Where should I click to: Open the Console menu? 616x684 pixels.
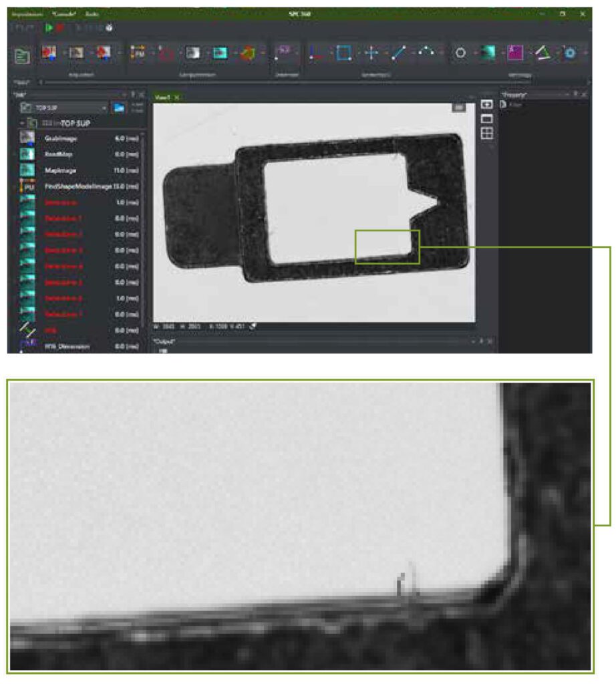[x=63, y=14]
